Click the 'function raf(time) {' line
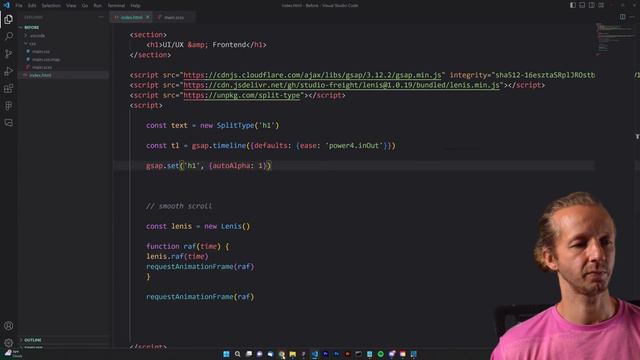Image resolution: width=640 pixels, height=360 pixels. [188, 247]
